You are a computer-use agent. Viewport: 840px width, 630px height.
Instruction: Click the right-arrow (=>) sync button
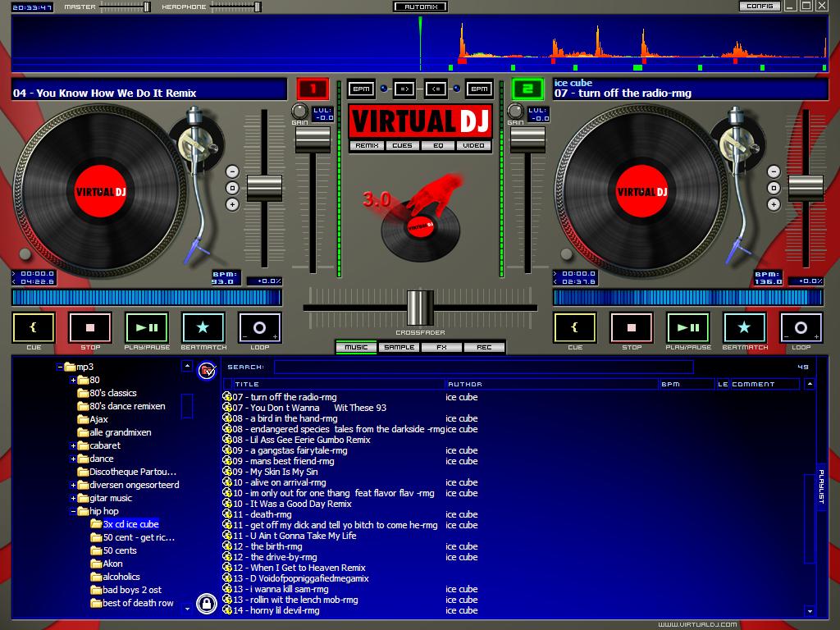click(404, 89)
